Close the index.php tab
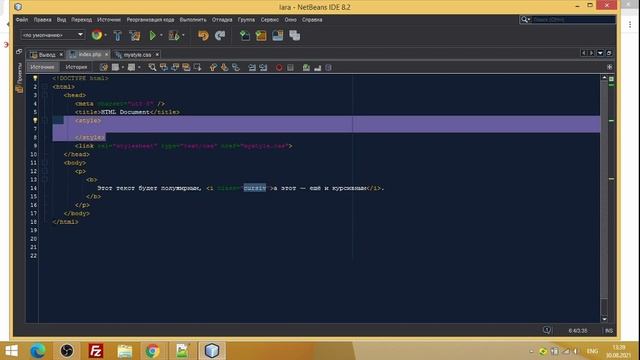 point(107,54)
